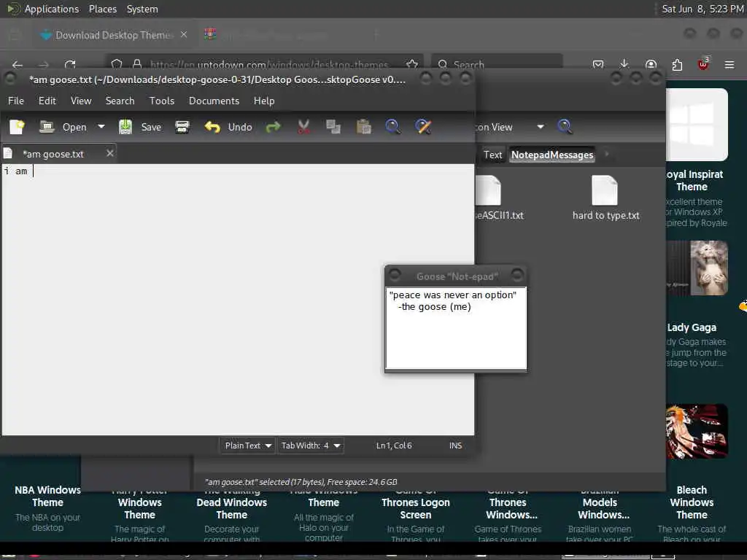
Task: Open the Help menu in text editor
Action: pos(264,101)
